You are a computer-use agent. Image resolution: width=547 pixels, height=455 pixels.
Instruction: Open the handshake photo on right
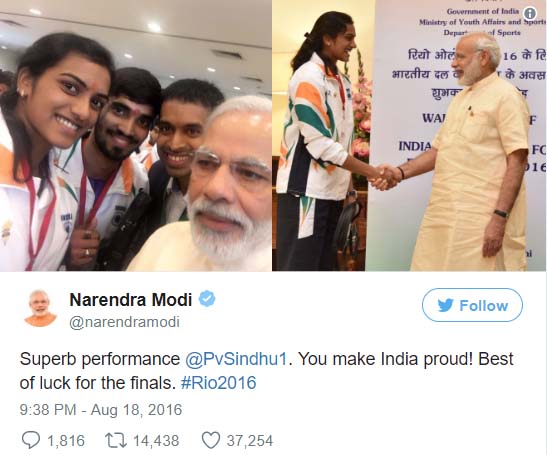tap(409, 135)
